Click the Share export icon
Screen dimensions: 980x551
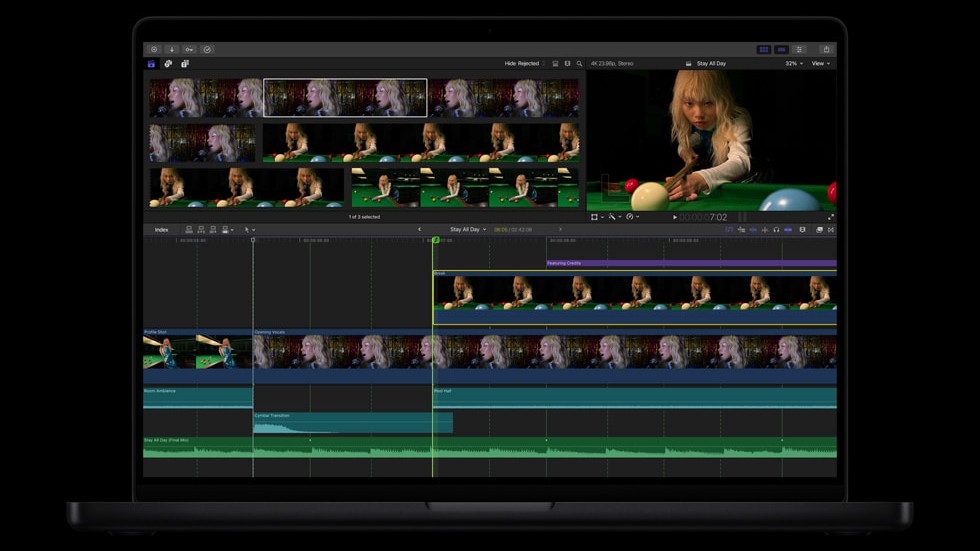[x=825, y=49]
